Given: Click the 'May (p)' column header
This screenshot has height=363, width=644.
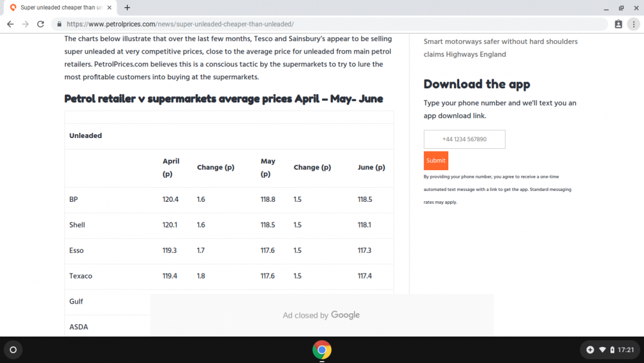Looking at the screenshot, I should tap(268, 168).
